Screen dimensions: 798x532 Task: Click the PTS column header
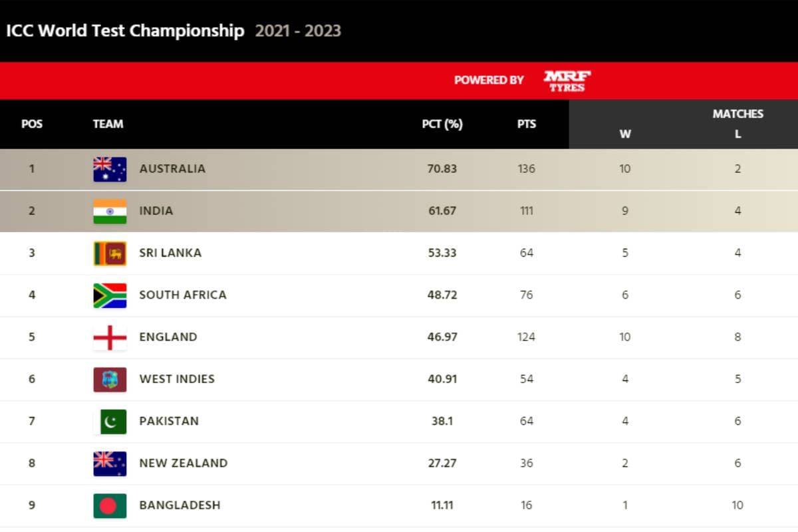(x=527, y=124)
